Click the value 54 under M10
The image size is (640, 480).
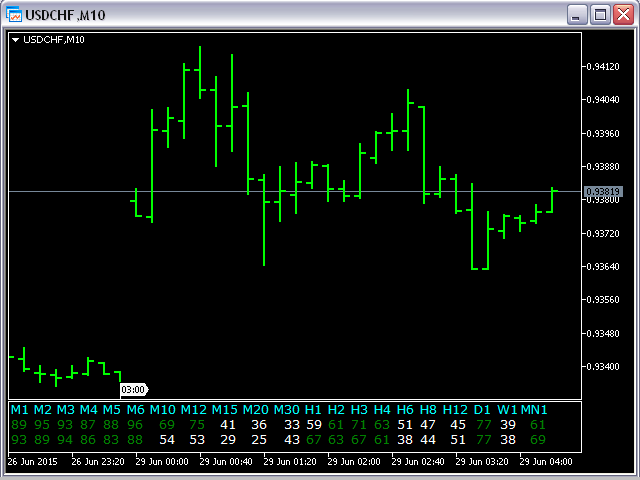(x=167, y=440)
